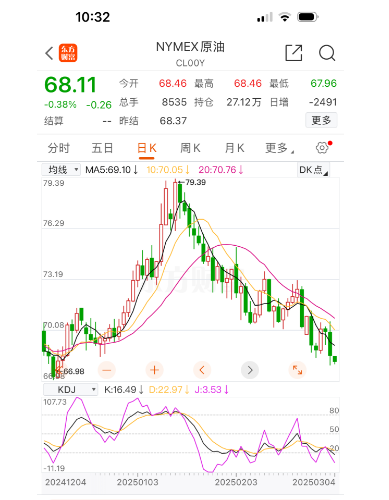Tap the 持仓 value 27.12万
Screen dimensions: 389x500
(x=244, y=102)
